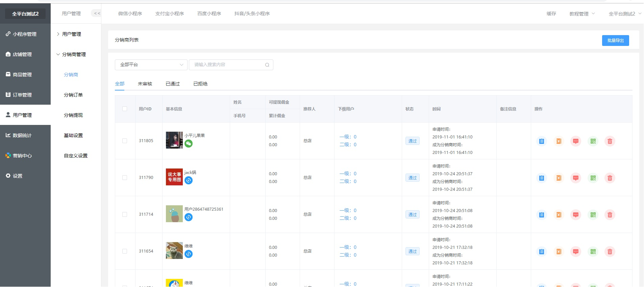Switch to the 已拒绝 filter tab
Image resolution: width=644 pixels, height=287 pixels.
coord(200,84)
